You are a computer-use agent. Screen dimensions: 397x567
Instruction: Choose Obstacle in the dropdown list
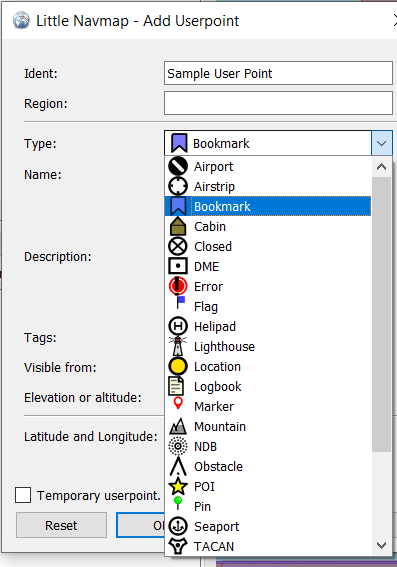coord(268,466)
